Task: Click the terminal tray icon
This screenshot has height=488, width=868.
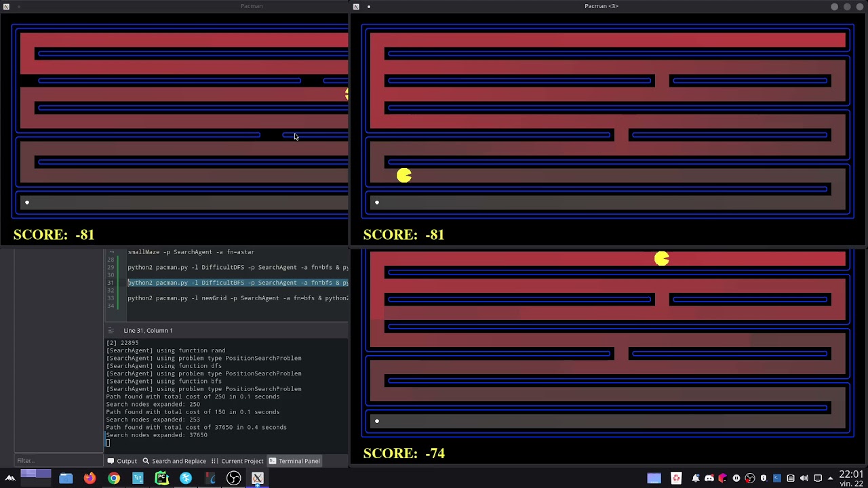Action: [777, 478]
